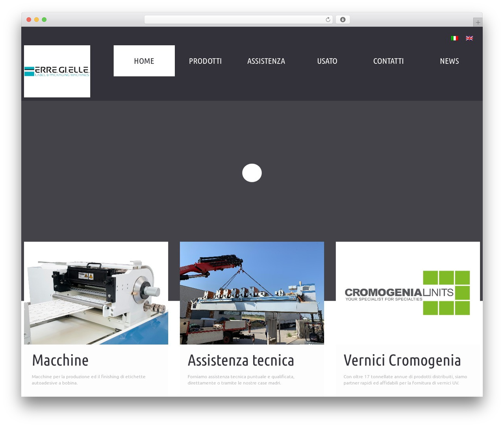This screenshot has height=427, width=504.
Task: Click the browser address bar
Action: coord(239,20)
